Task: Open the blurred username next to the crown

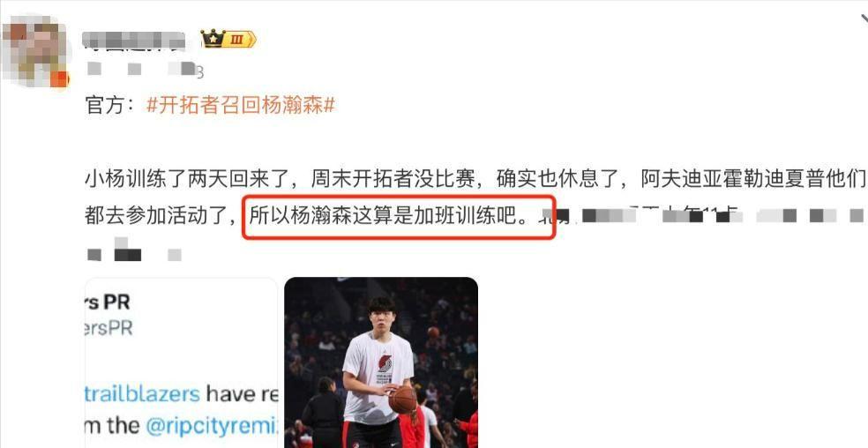Action: click(134, 41)
